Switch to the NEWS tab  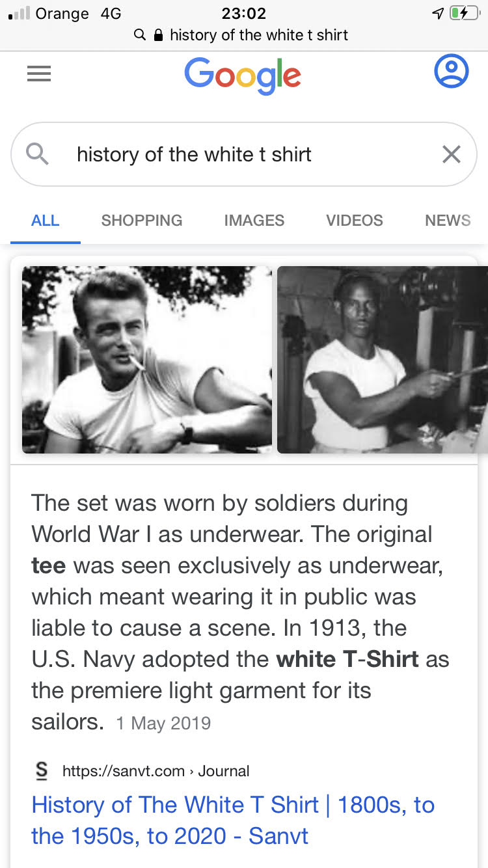click(x=448, y=221)
